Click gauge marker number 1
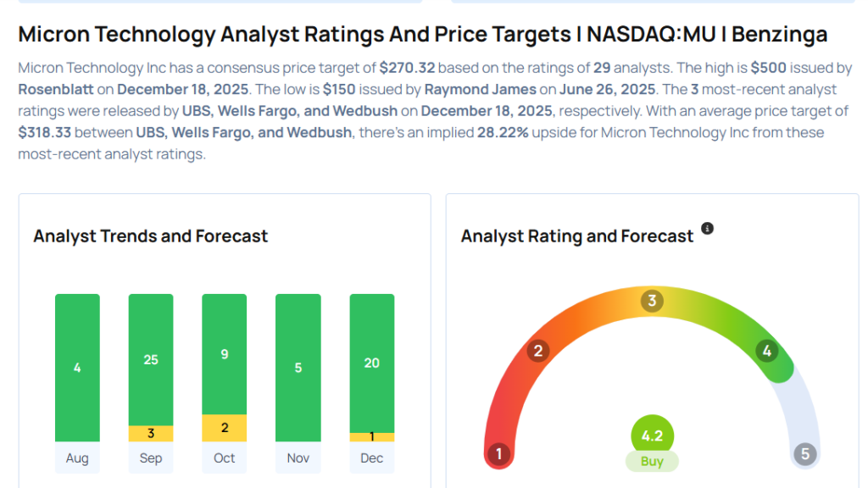 pos(499,454)
